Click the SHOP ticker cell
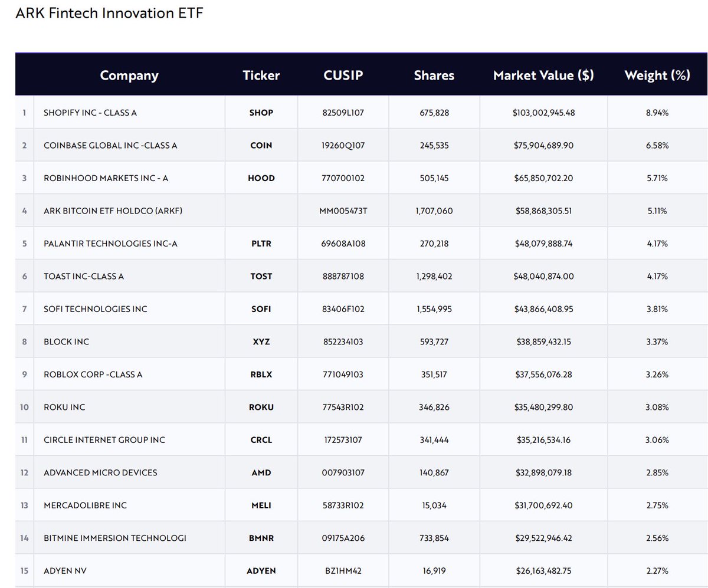This screenshot has width=708, height=588. point(261,112)
